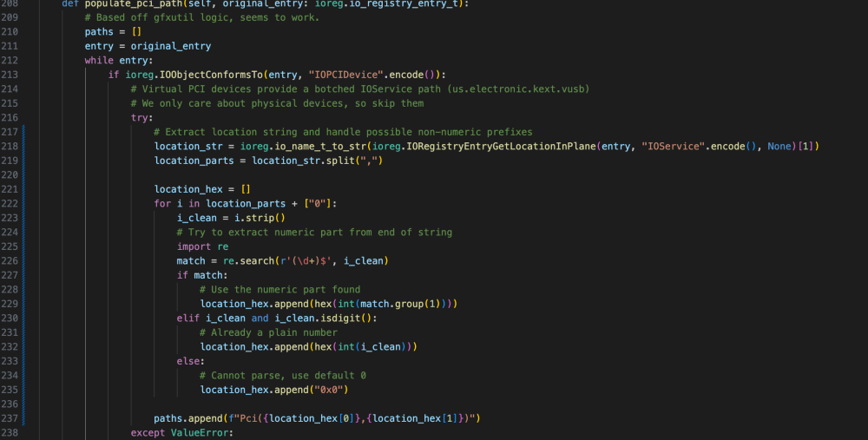
Task: Click the ["0"] list literal on line 222
Action: pos(317,204)
